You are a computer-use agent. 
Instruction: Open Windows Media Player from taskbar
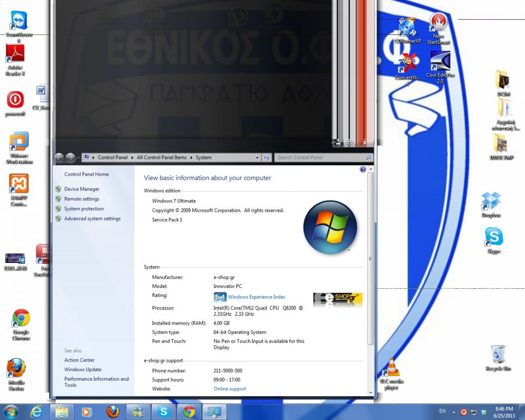[x=87, y=412]
